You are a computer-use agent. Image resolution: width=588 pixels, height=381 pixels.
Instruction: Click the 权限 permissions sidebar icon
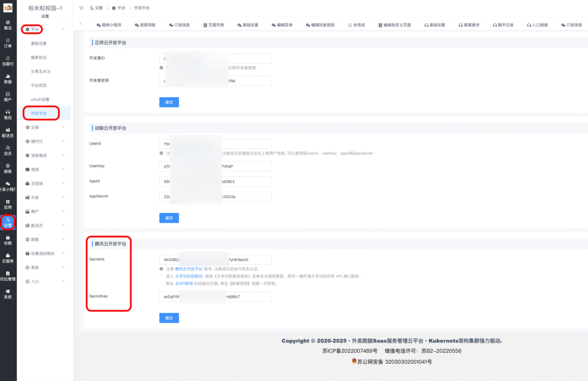pos(7,240)
